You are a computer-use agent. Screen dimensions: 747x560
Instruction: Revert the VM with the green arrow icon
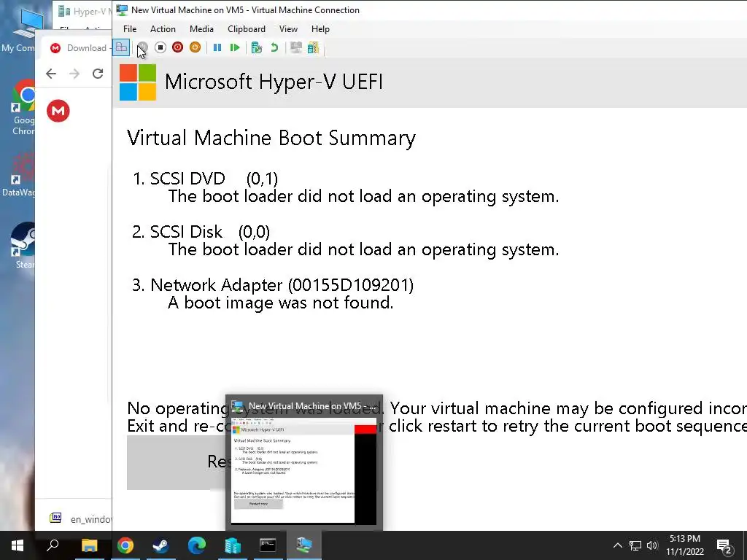274,47
